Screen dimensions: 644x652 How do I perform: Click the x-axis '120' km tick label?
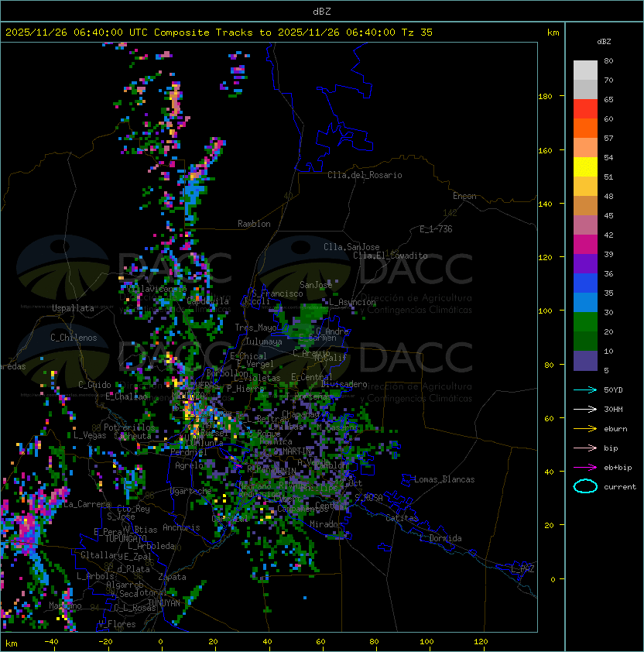481,642
